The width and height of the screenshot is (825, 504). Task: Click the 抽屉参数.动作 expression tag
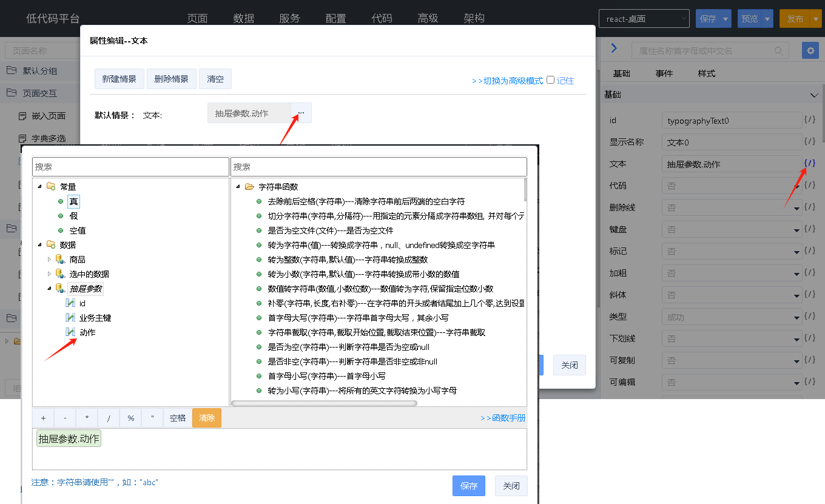pos(69,439)
